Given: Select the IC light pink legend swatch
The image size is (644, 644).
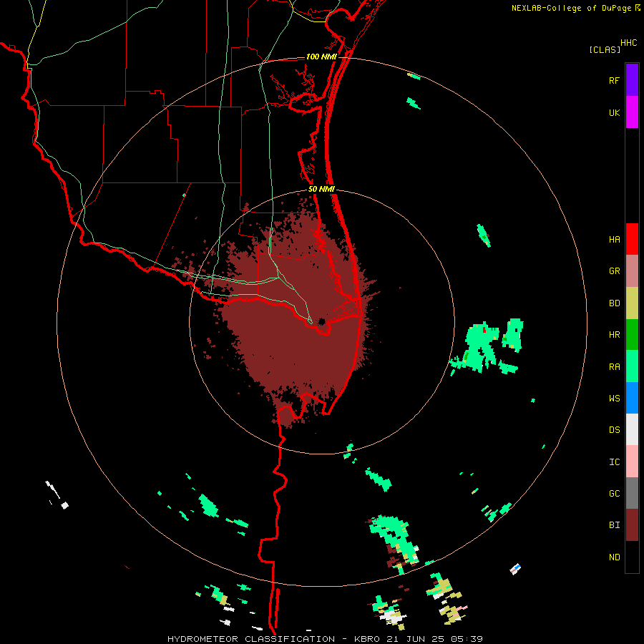Looking at the screenshot, I should (632, 462).
